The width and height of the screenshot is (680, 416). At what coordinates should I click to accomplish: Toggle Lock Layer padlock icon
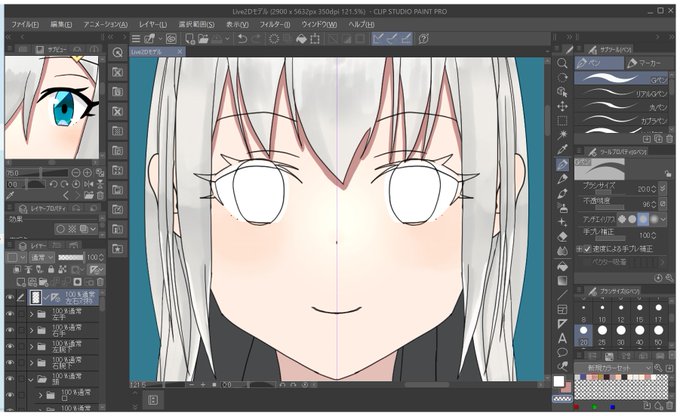click(x=51, y=269)
